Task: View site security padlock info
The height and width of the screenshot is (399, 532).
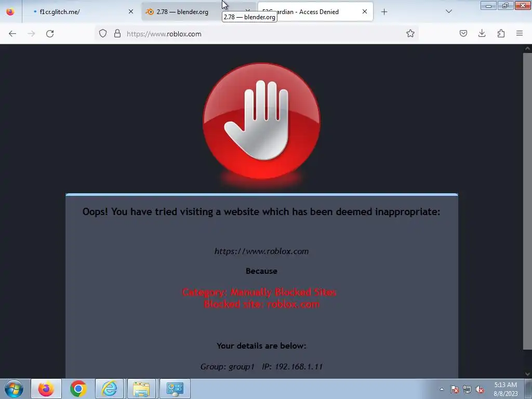Action: pyautogui.click(x=117, y=33)
